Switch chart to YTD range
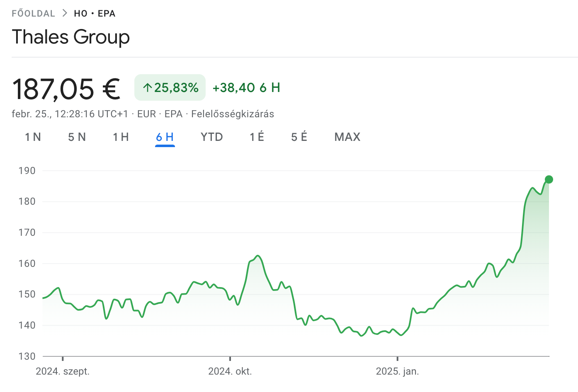The height and width of the screenshot is (392, 578). point(211,137)
